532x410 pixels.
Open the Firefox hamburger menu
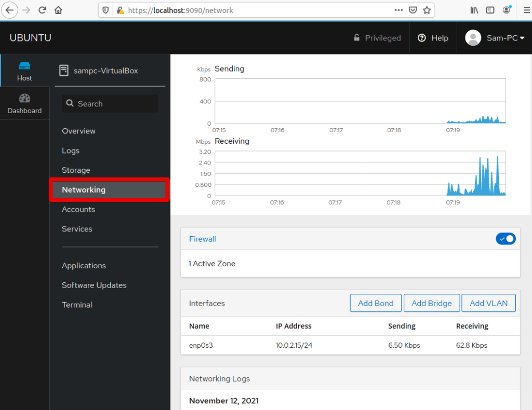pos(526,10)
